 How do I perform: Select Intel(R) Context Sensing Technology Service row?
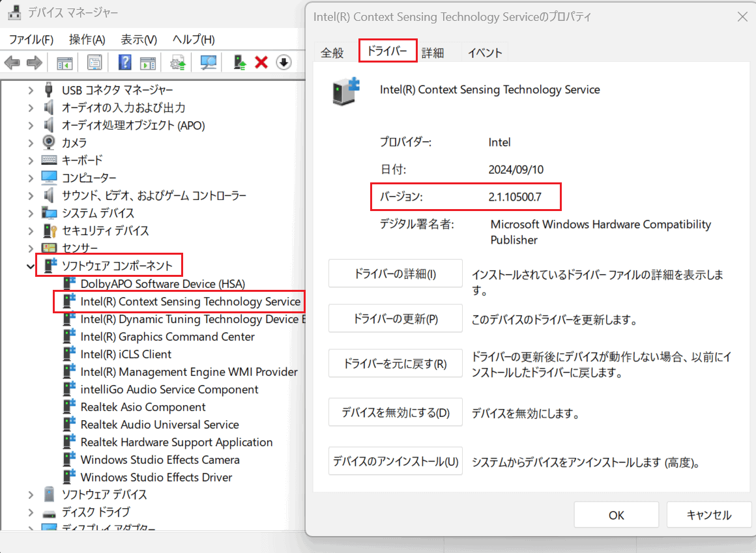(x=182, y=302)
